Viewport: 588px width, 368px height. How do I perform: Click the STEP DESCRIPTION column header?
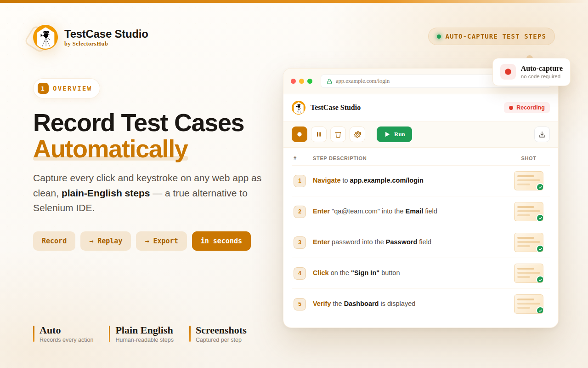point(339,158)
